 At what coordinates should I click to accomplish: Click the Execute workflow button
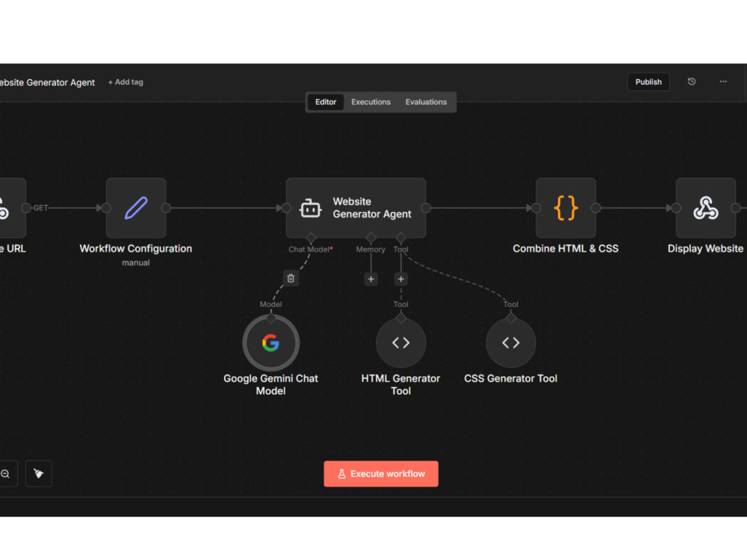tap(381, 474)
